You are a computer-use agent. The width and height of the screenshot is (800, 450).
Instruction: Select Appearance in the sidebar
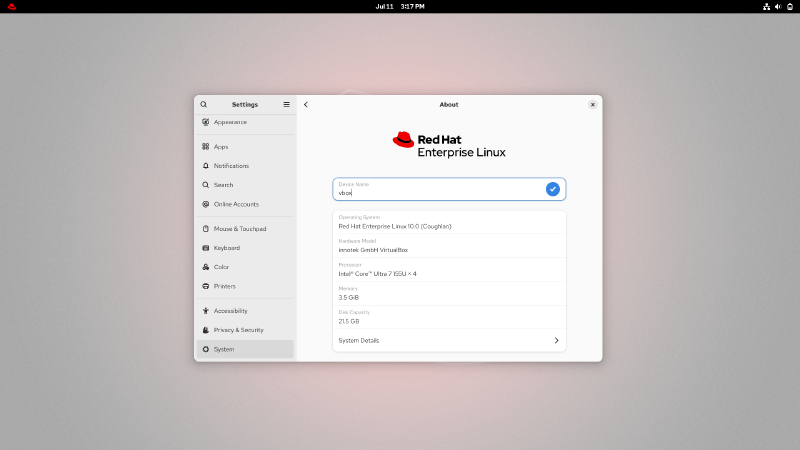pyautogui.click(x=230, y=122)
